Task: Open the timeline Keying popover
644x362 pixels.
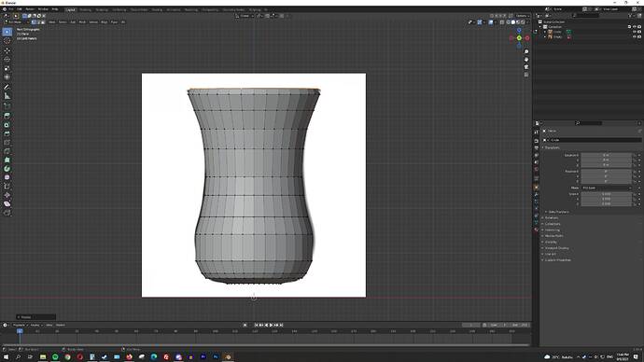Action: point(35,325)
